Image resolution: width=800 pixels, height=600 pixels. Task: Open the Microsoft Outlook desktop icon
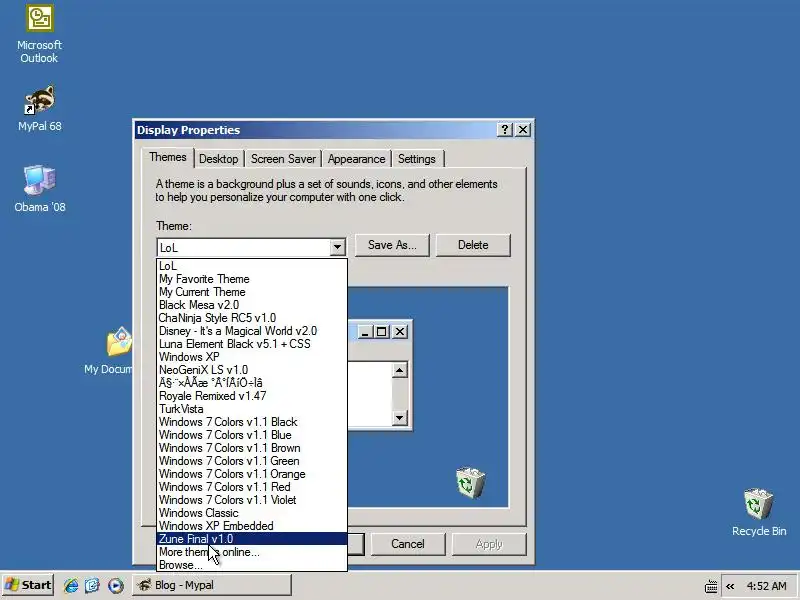pos(39,34)
